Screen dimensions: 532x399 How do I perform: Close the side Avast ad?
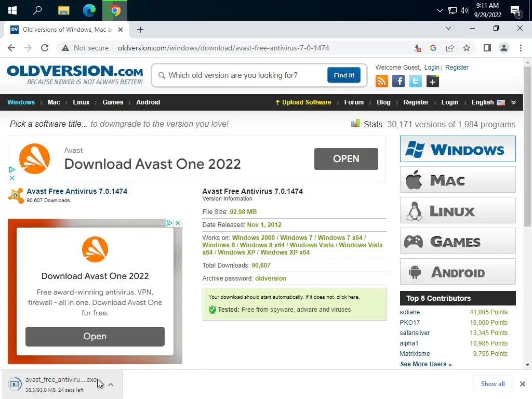click(x=178, y=223)
